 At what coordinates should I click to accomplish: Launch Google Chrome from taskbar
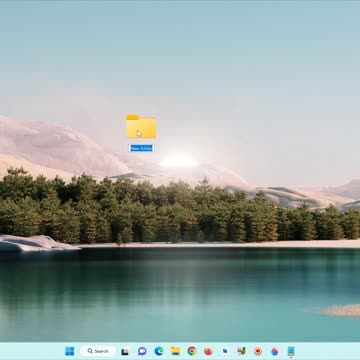tap(192, 351)
